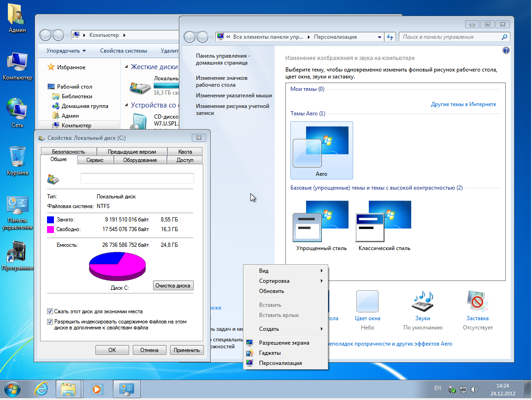Open the Другие темы в Интернете link
This screenshot has width=532, height=400.
463,104
